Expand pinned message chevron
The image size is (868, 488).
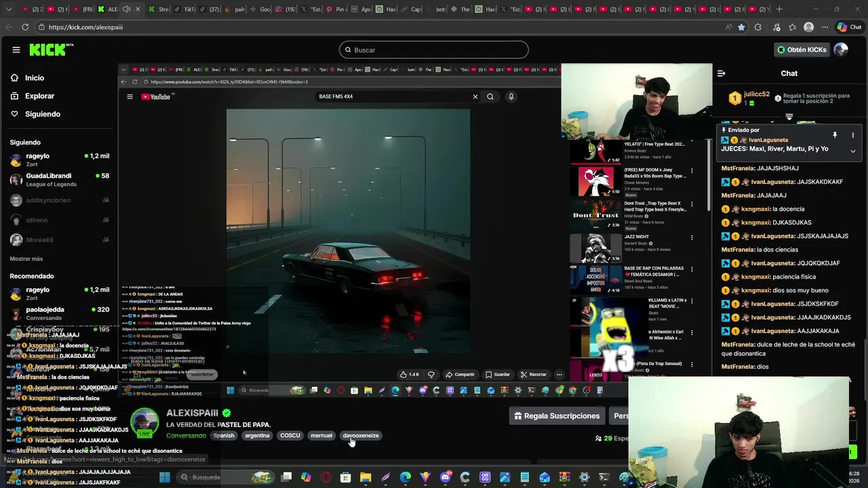point(853,151)
